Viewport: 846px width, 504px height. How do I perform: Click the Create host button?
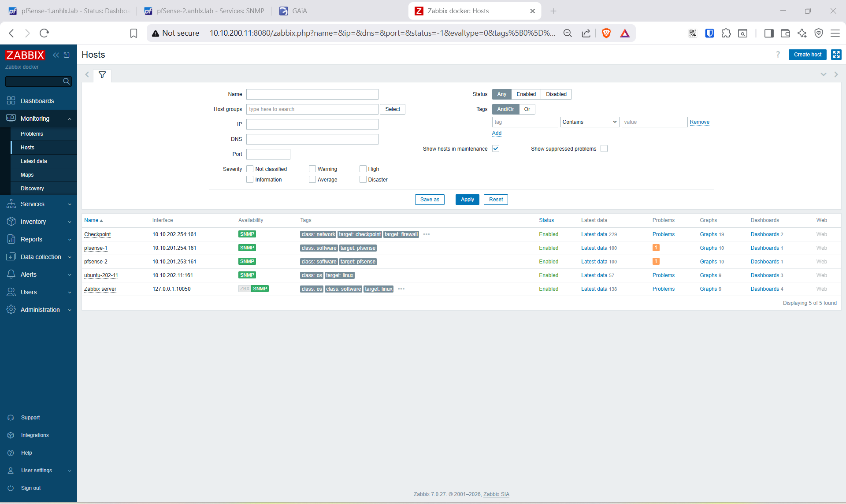tap(807, 55)
